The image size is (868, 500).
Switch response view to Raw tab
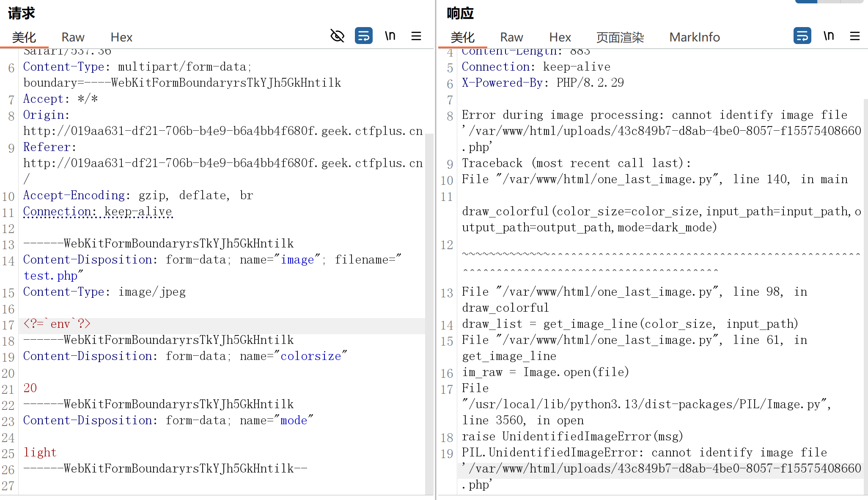[511, 37]
